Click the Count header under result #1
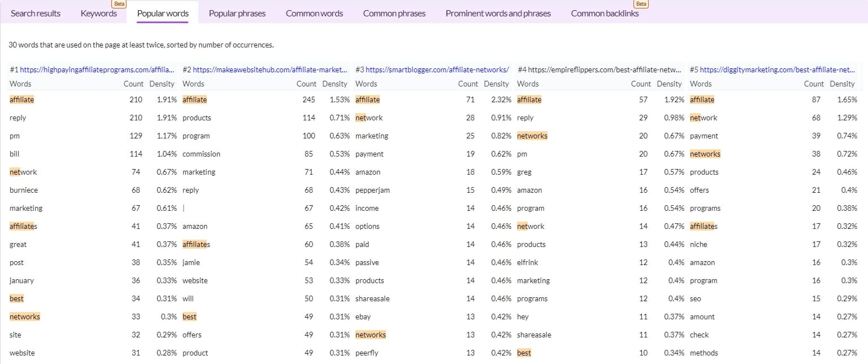The height and width of the screenshot is (364, 868). 133,84
